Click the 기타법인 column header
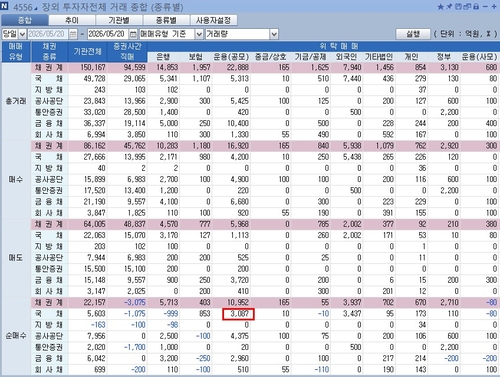500x377 pixels. point(379,57)
